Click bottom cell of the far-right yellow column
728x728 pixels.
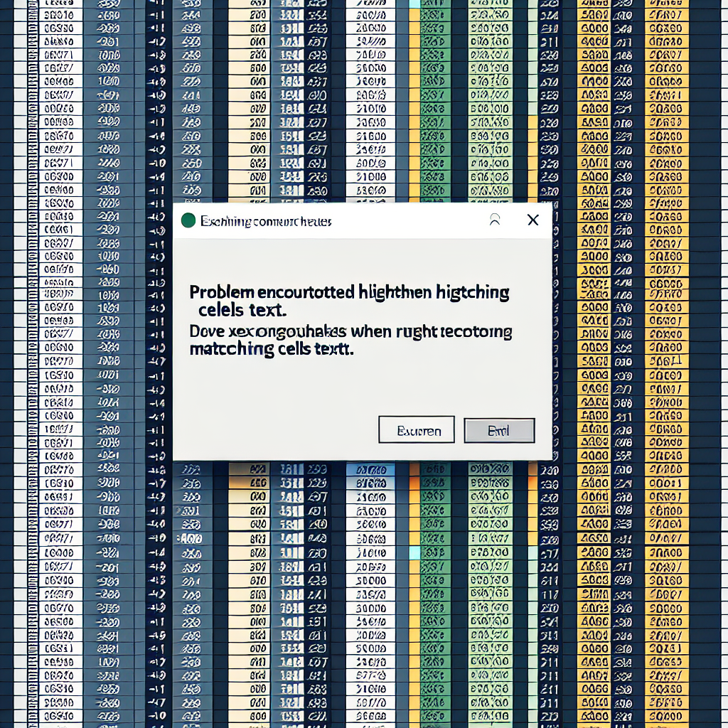[x=666, y=719]
